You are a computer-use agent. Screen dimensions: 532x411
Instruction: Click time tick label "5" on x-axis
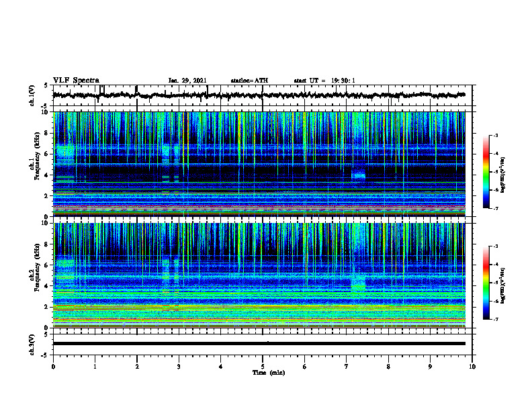tap(263, 367)
